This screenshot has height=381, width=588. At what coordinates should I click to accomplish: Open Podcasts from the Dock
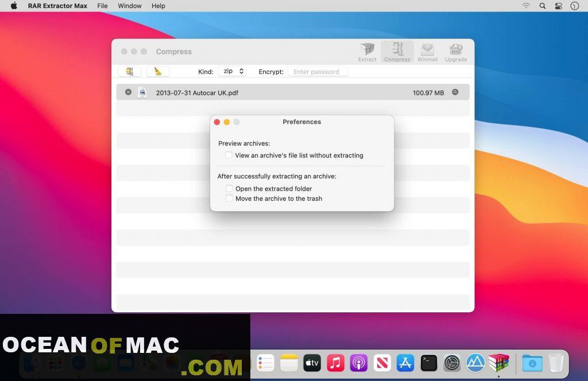coord(359,363)
